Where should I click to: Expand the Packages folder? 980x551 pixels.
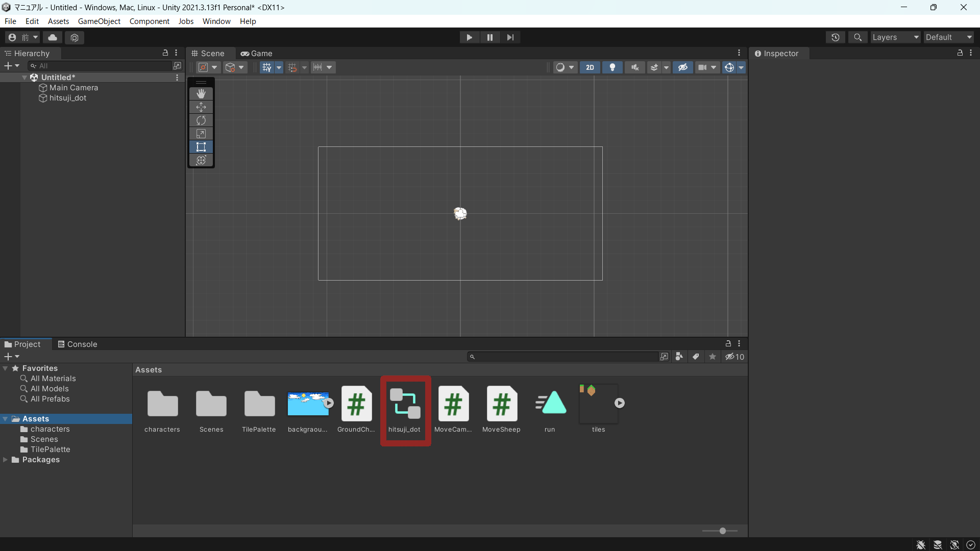pos(6,460)
